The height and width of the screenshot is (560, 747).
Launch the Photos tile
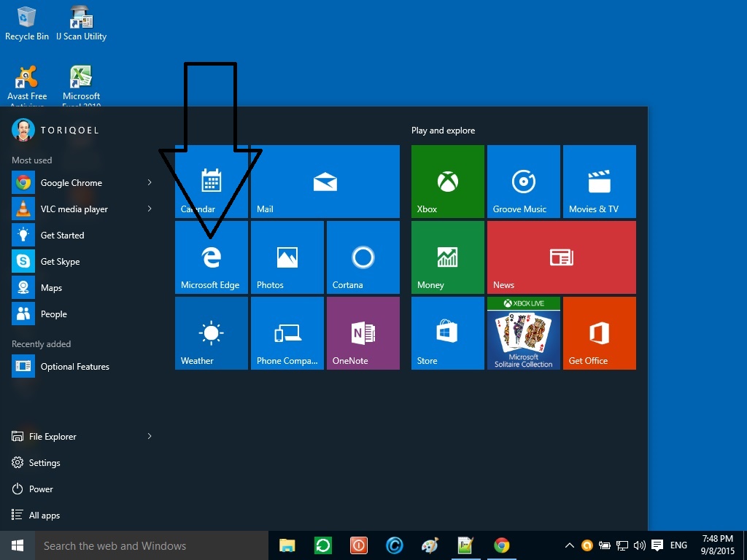point(287,257)
